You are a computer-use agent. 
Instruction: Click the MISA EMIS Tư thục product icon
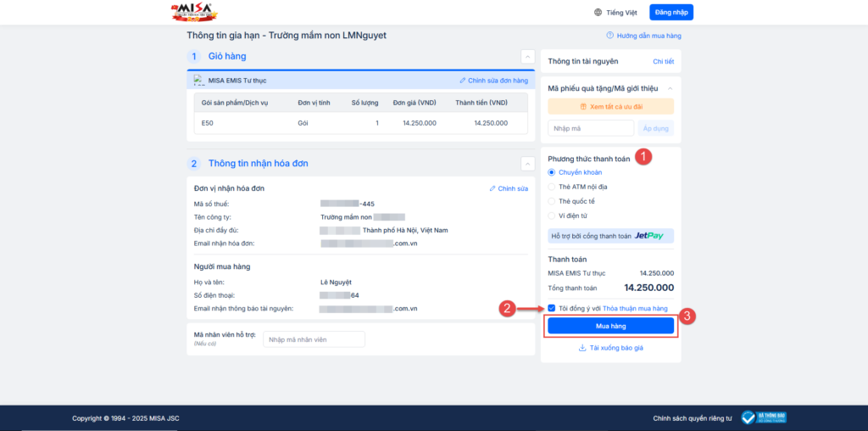click(x=199, y=81)
